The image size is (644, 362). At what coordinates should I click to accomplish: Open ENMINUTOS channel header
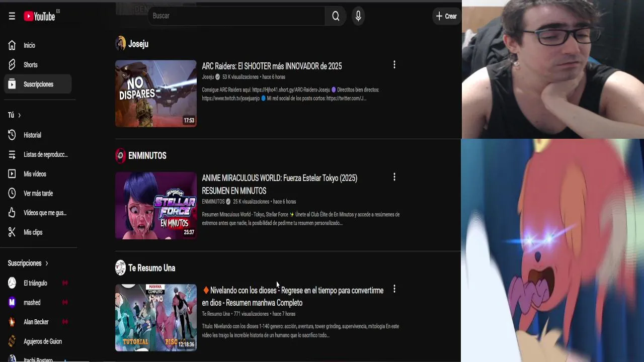(147, 156)
